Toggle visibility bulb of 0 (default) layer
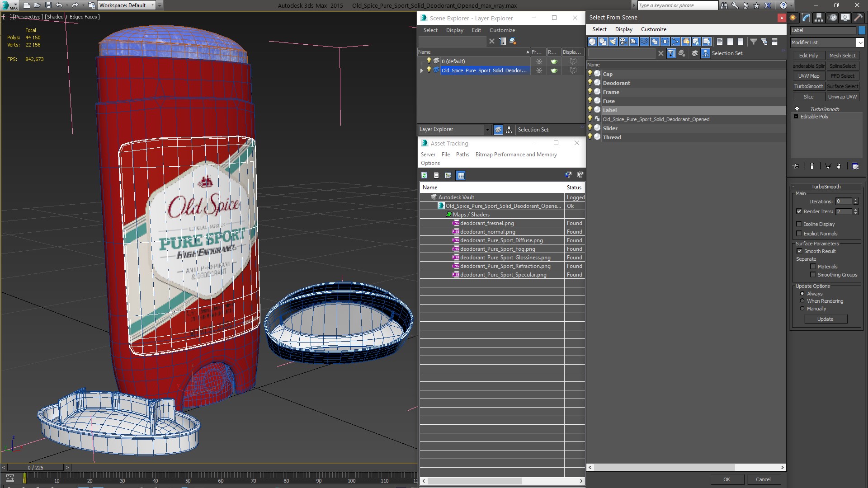Screen dimensions: 868x488 tap(429, 61)
